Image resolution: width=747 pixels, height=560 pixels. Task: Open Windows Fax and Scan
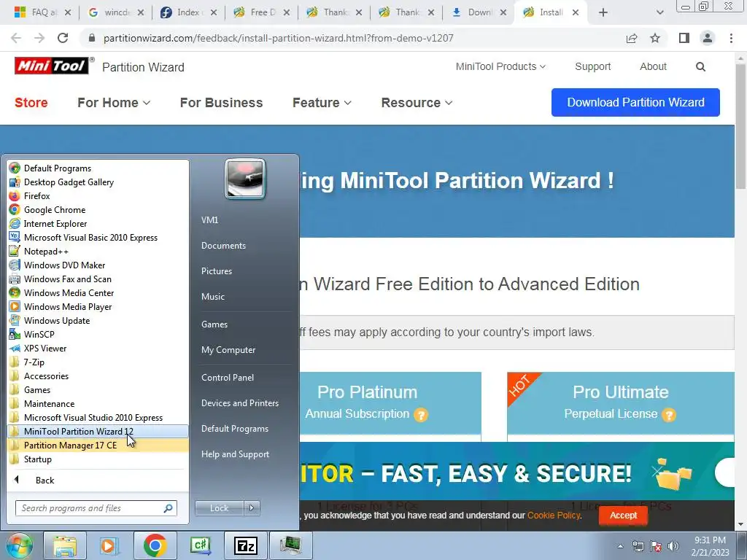tap(98, 279)
